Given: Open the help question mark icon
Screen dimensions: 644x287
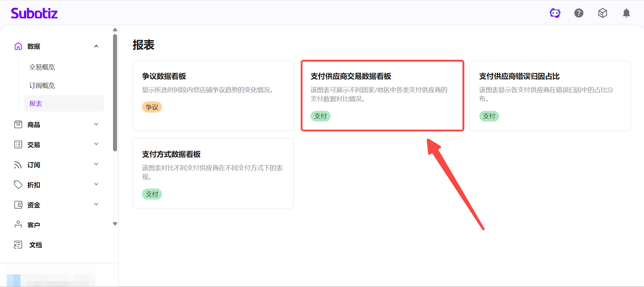Looking at the screenshot, I should (x=579, y=13).
